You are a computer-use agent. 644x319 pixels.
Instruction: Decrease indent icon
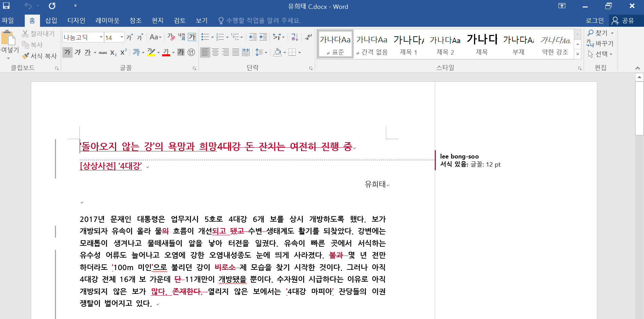[x=253, y=37]
